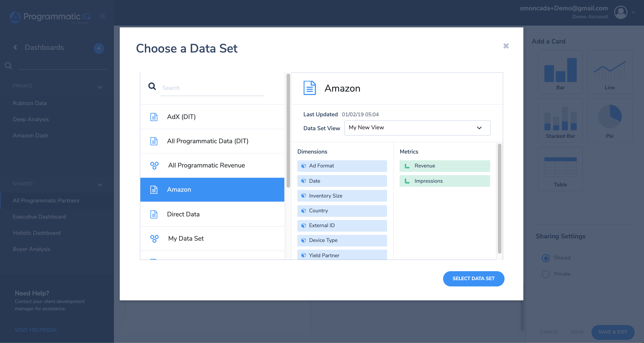This screenshot has height=343, width=644.
Task: Select the All Programmatic Revenue data set
Action: [212, 165]
